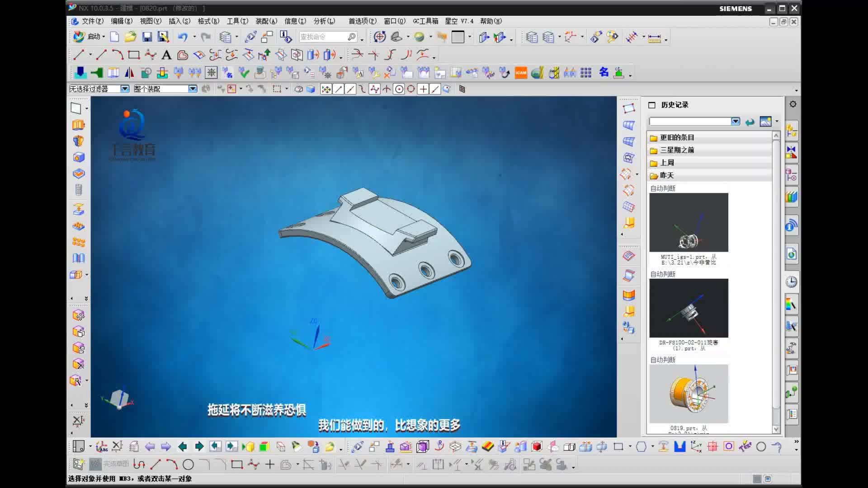This screenshot has height=488, width=868.
Task: Click the 文件 menu item
Action: (x=92, y=21)
